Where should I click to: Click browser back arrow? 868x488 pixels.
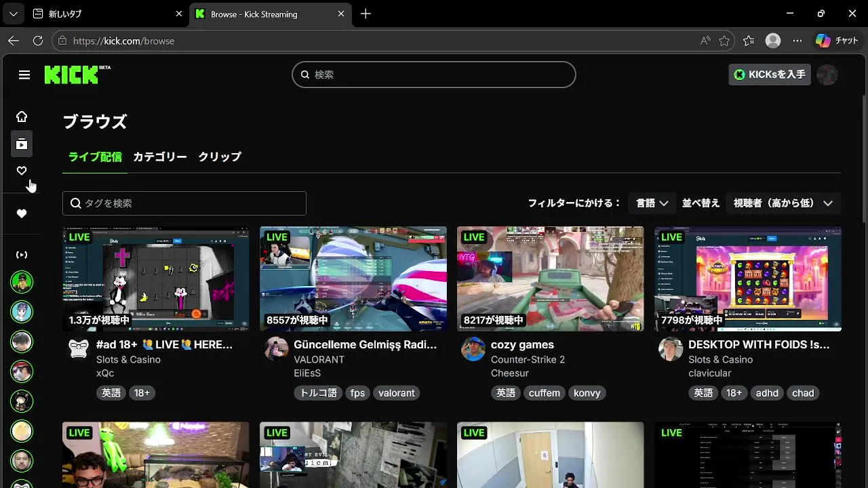(x=14, y=41)
